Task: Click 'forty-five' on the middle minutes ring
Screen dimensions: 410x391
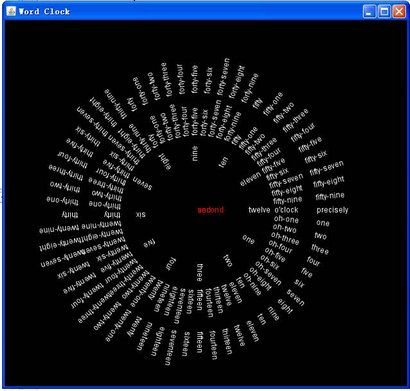Action: pos(195,122)
